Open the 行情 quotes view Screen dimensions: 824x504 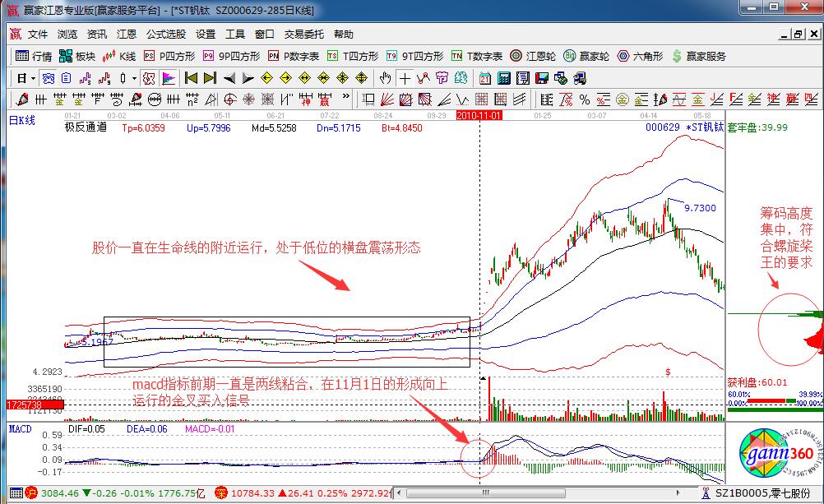[x=34, y=57]
